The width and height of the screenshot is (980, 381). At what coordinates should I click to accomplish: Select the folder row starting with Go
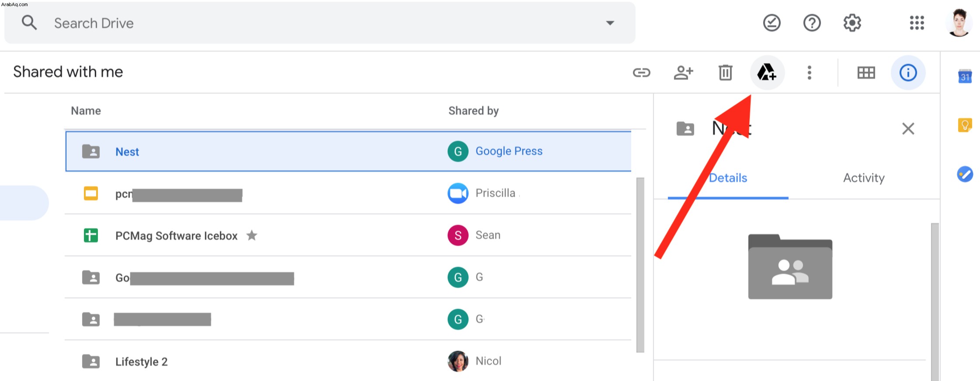(x=348, y=277)
